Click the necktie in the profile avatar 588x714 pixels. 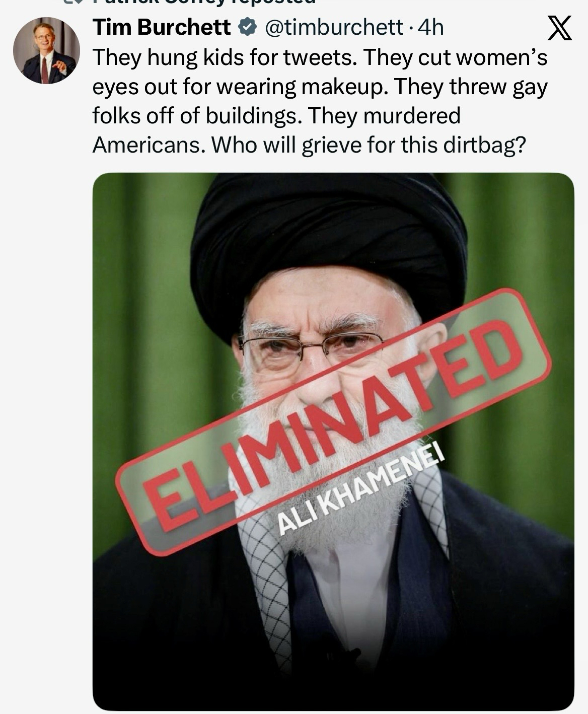pos(45,70)
